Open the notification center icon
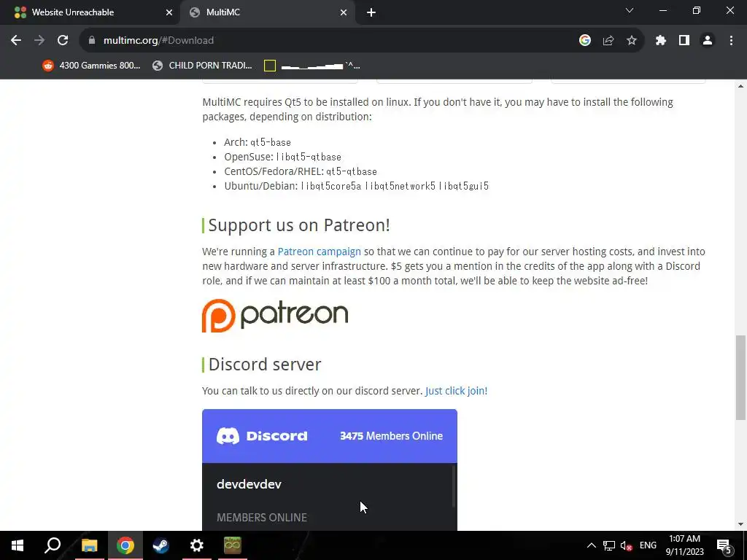 tap(724, 545)
